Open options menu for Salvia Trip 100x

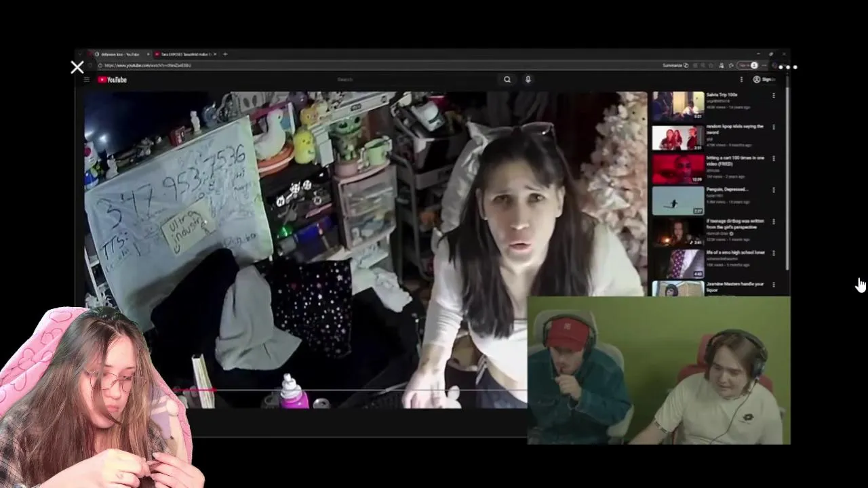coord(773,96)
